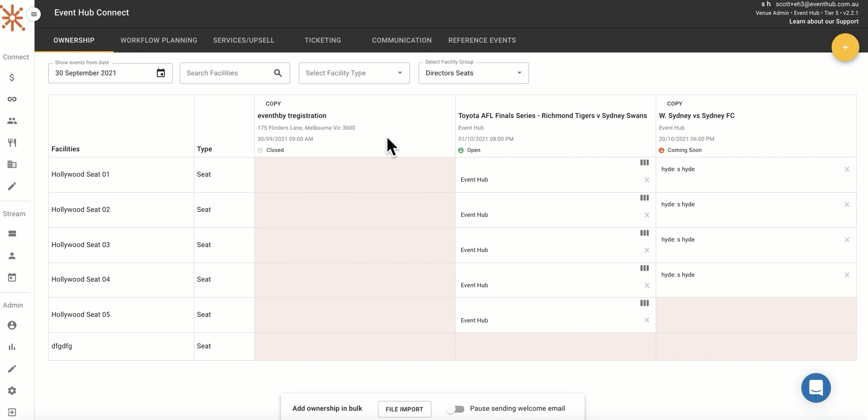Switch to the Reference Events tab
868x420 pixels.
[x=482, y=40]
